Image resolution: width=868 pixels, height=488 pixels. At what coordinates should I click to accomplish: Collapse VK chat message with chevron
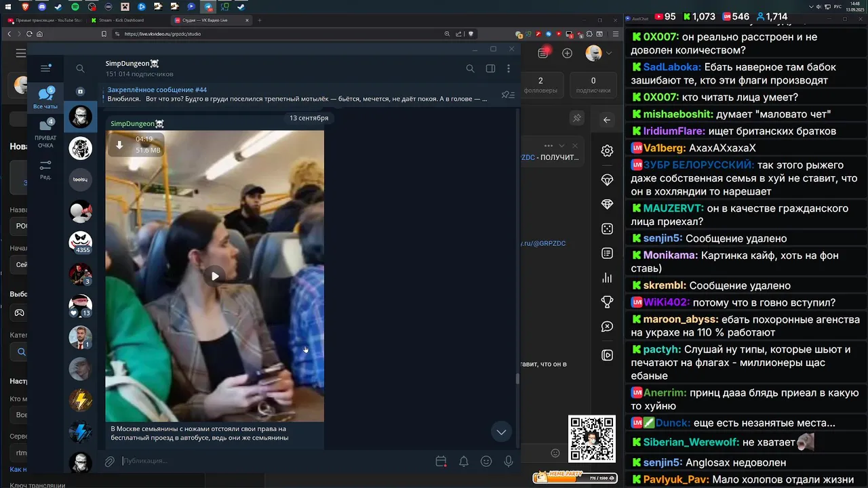point(561,146)
